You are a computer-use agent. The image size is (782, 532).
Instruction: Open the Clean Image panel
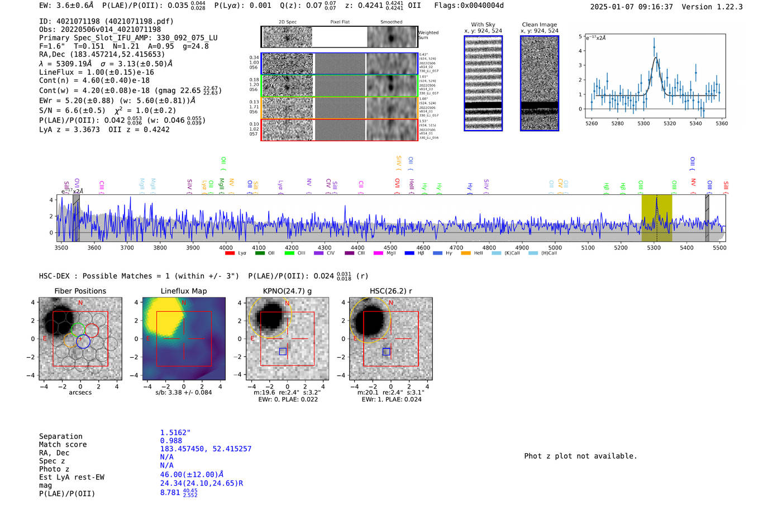pos(540,83)
